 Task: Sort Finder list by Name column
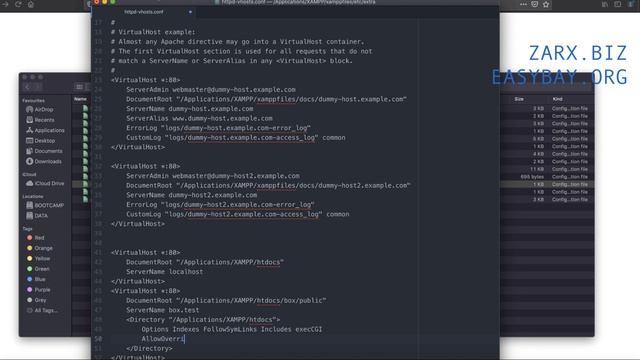click(x=80, y=99)
